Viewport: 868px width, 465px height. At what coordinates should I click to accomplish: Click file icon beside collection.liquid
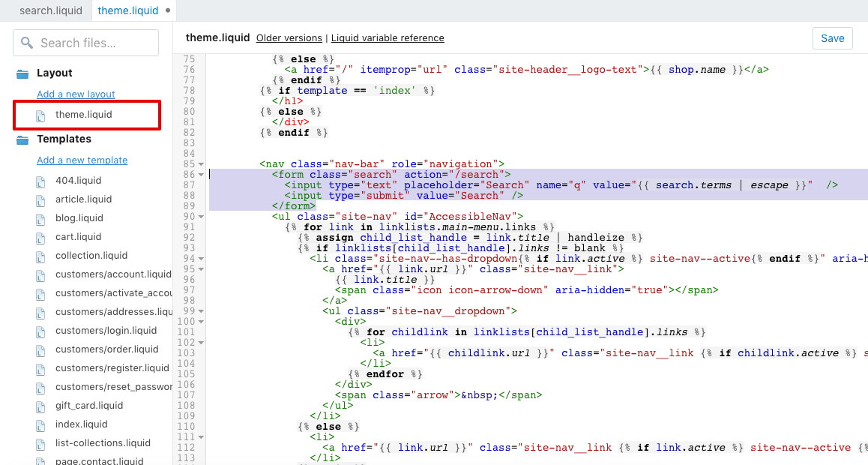click(40, 256)
